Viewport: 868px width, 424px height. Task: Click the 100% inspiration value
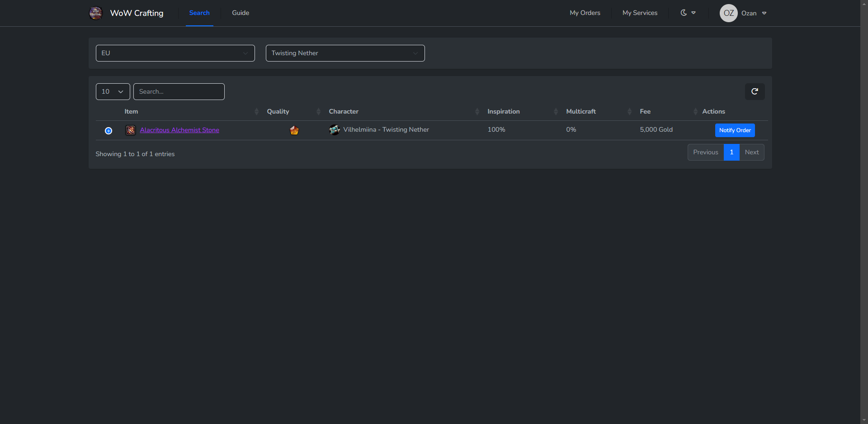(x=496, y=129)
